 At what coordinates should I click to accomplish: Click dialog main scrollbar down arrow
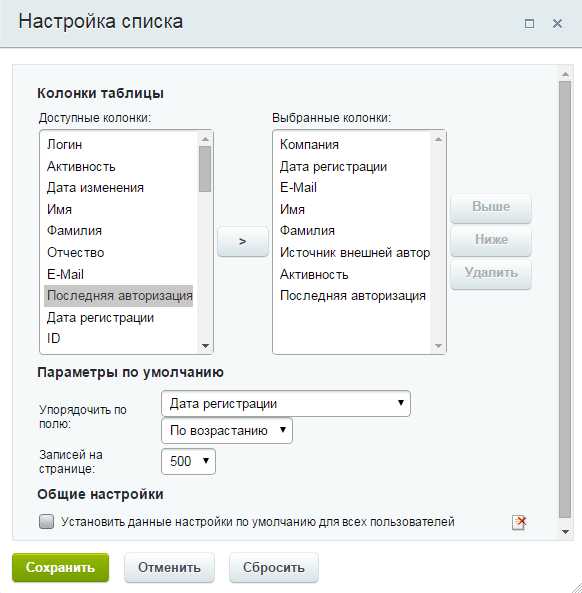565,531
